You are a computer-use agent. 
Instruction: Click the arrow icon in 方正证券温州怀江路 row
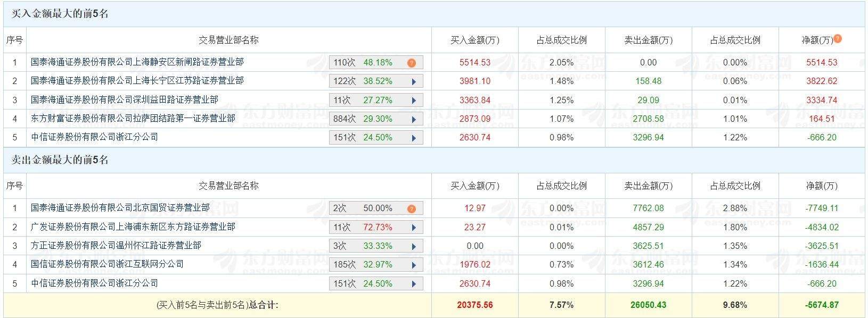414,246
